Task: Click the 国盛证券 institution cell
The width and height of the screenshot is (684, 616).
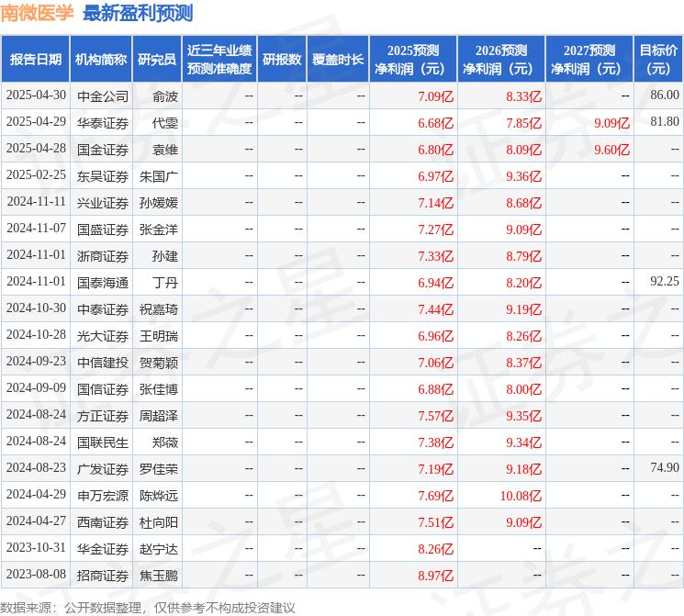Action: pyautogui.click(x=103, y=229)
